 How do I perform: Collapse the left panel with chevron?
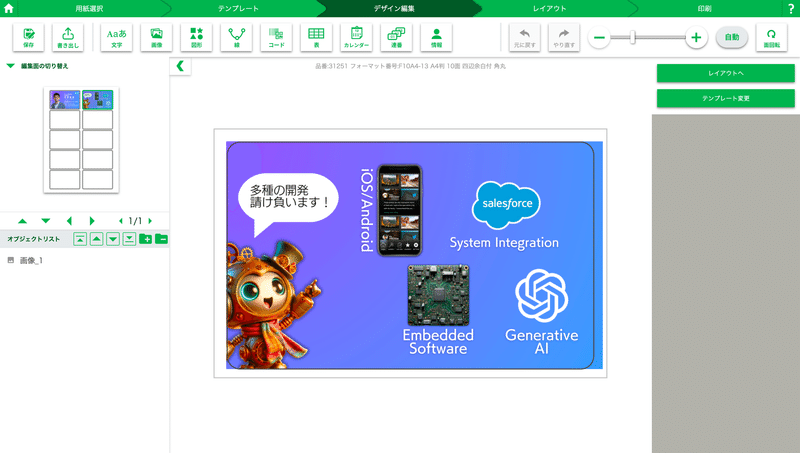[x=180, y=66]
